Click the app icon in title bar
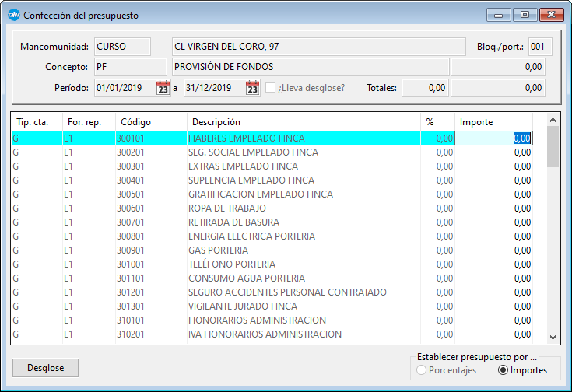Image resolution: width=572 pixels, height=392 pixels. coord(13,14)
